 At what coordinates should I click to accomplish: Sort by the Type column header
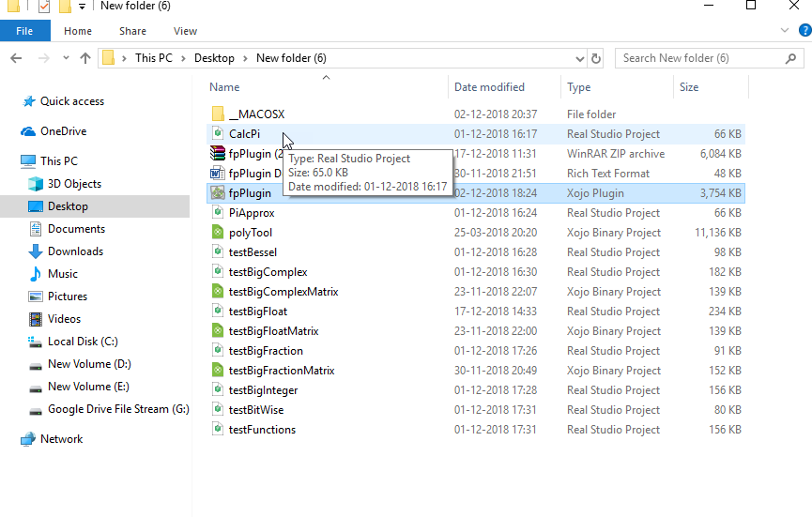[578, 87]
